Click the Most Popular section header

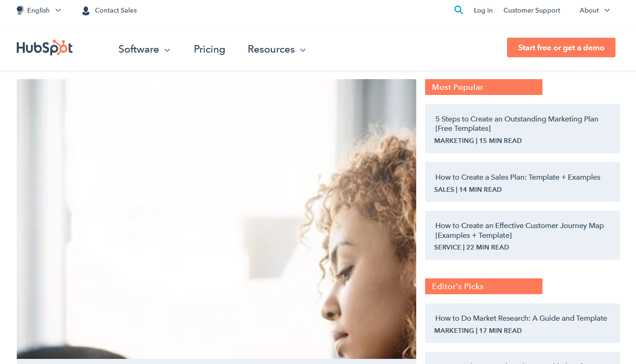point(484,87)
